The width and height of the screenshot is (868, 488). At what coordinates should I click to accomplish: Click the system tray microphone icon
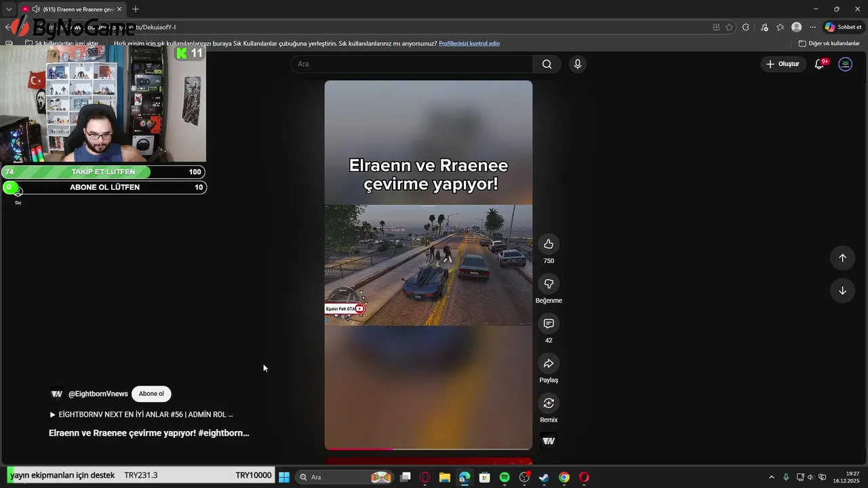786,477
